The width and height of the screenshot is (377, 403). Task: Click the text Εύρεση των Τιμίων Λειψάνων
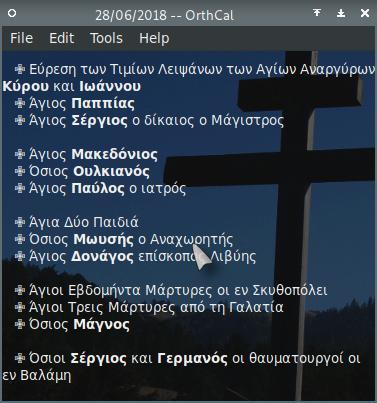click(126, 70)
